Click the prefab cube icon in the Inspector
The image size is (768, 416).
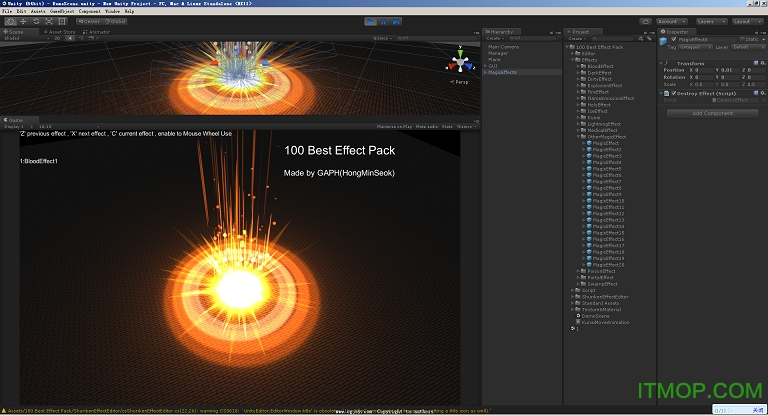663,42
